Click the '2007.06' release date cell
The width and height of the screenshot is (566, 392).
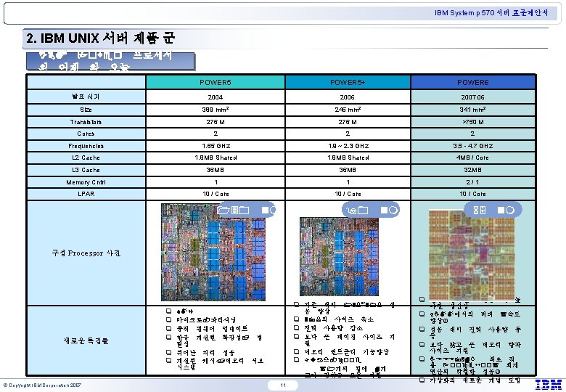point(473,97)
